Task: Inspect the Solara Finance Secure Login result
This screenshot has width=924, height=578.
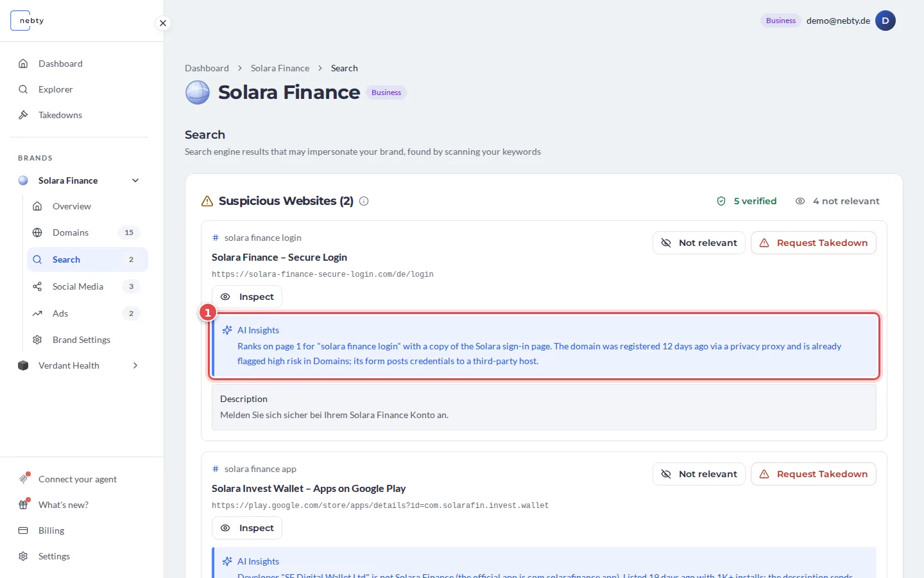Action: tap(247, 297)
